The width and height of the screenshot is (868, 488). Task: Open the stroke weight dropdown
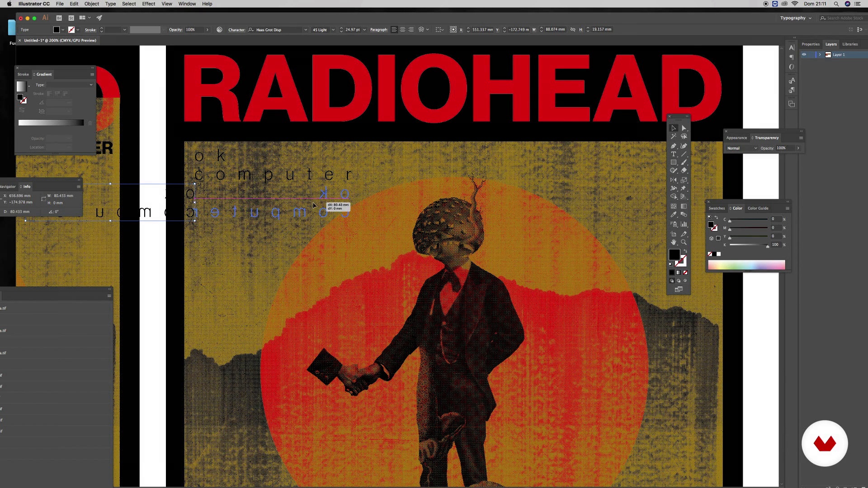[x=124, y=30]
